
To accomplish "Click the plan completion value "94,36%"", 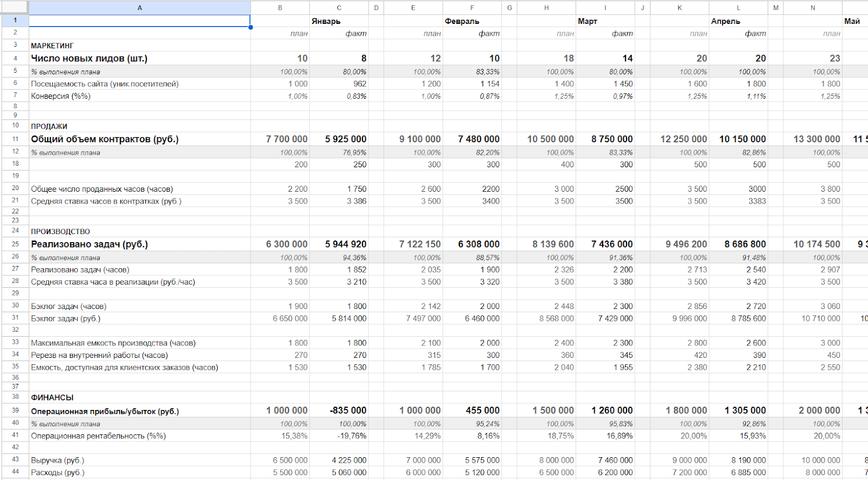I will click(339, 257).
